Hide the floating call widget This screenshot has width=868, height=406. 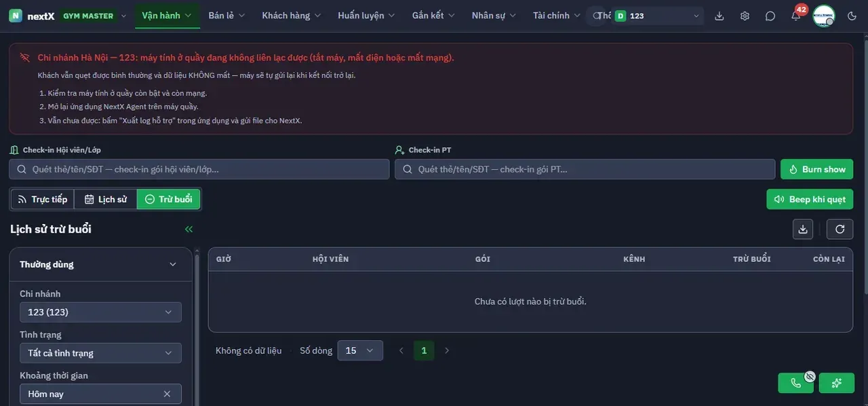[810, 376]
